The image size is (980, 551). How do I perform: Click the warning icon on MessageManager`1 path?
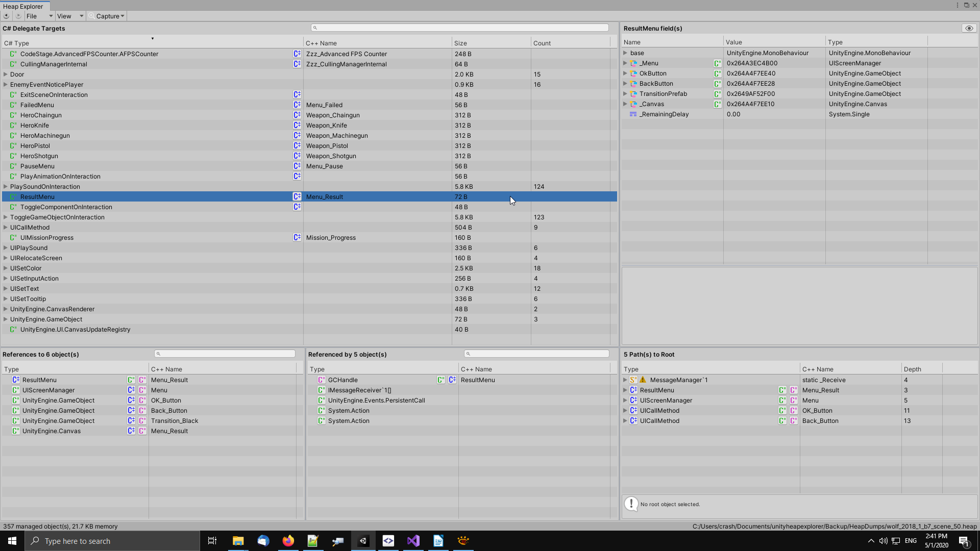tap(643, 380)
